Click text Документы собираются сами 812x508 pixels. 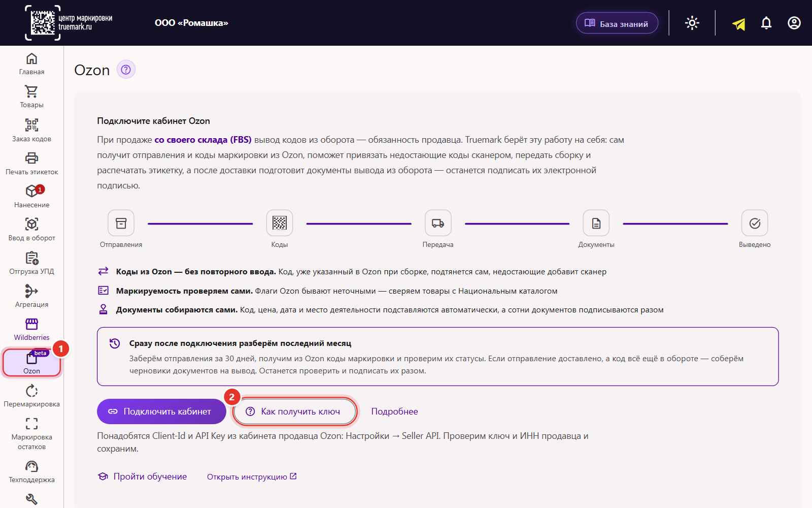click(x=177, y=310)
